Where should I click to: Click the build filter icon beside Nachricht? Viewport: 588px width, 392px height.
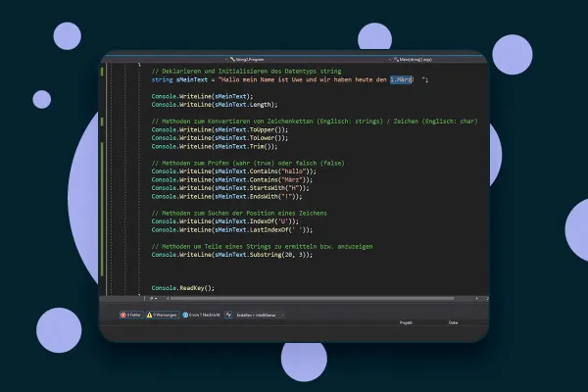228,315
